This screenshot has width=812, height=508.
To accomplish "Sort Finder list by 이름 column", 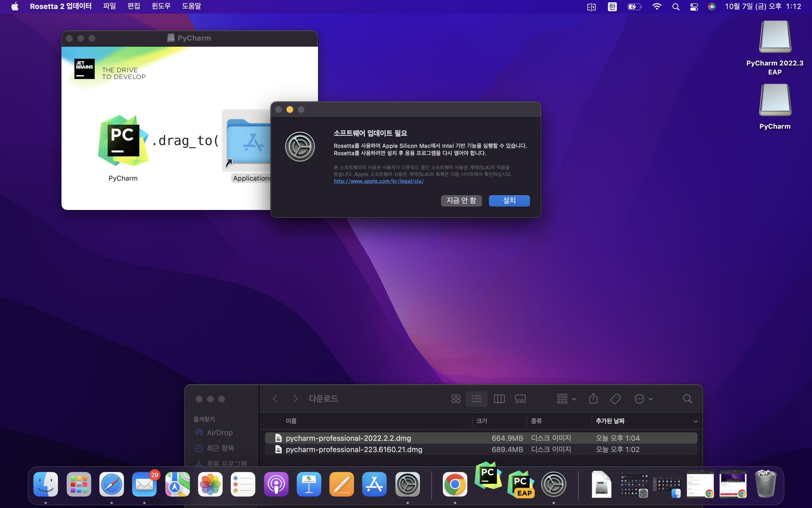I will (x=291, y=421).
